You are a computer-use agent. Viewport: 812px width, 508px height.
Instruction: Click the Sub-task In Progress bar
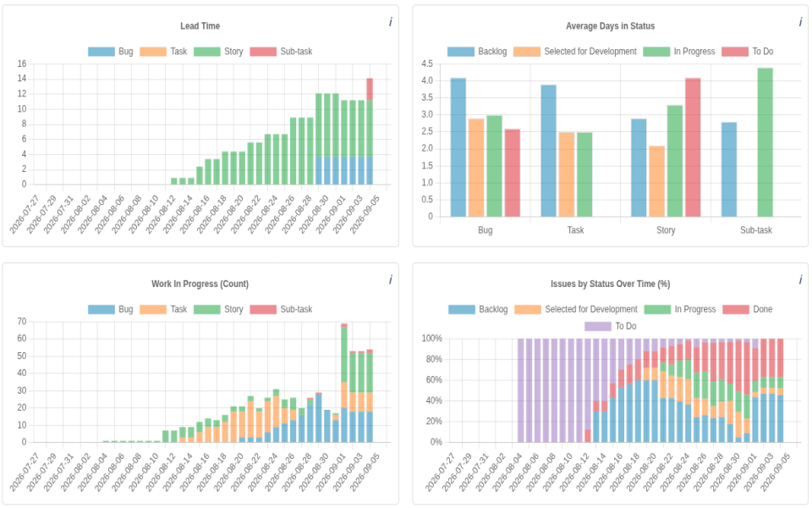pyautogui.click(x=765, y=142)
